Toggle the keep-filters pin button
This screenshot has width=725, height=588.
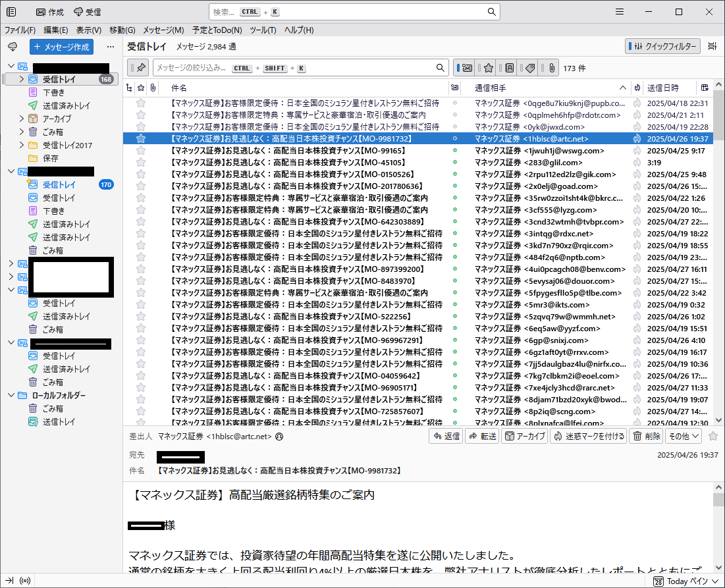pyautogui.click(x=138, y=68)
